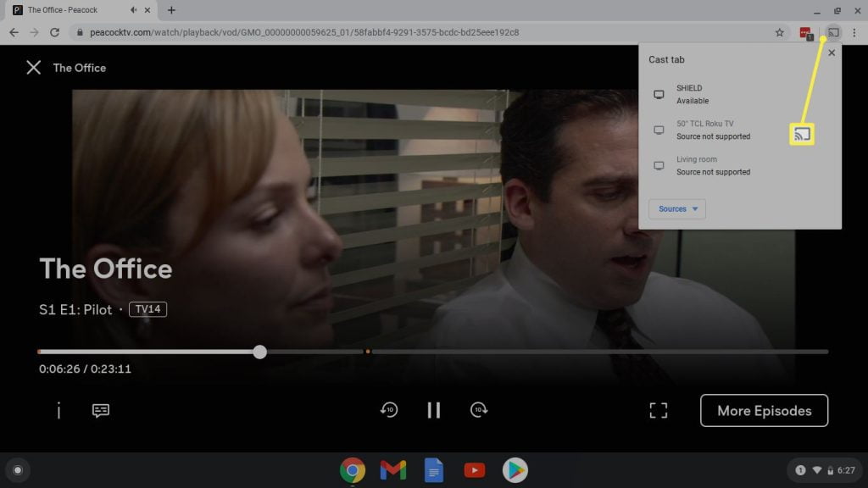Select The Office - Peacock tab
This screenshot has height=488, width=868.
tap(81, 10)
